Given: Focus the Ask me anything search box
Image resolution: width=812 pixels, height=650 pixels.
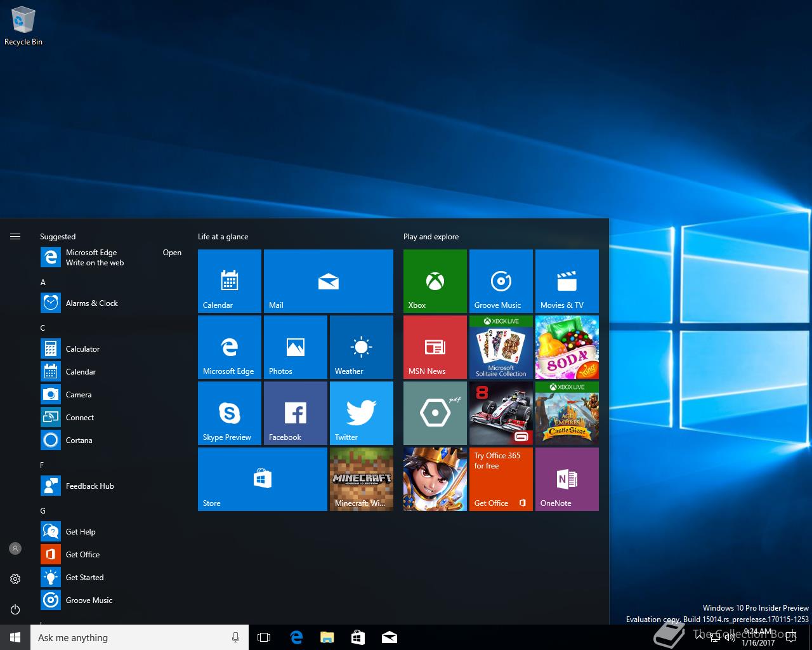Looking at the screenshot, I should pyautogui.click(x=139, y=637).
